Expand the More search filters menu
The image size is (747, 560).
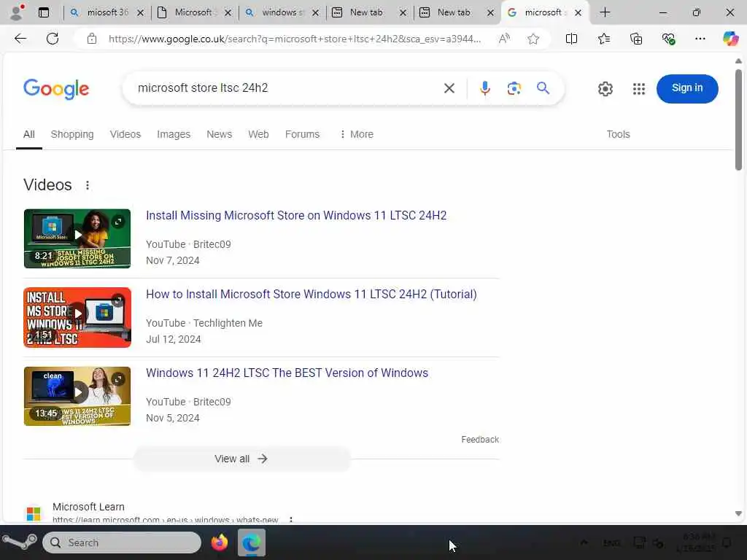coord(356,134)
